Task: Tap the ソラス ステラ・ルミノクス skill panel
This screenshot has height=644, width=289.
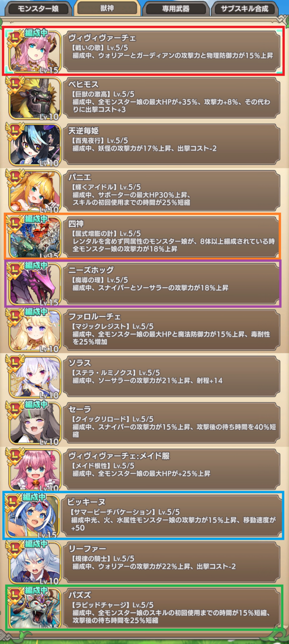Action: 171,376
